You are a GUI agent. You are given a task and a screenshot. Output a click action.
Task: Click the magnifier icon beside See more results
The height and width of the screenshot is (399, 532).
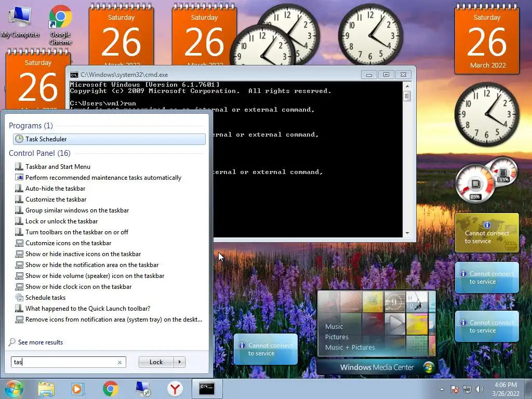(12, 342)
